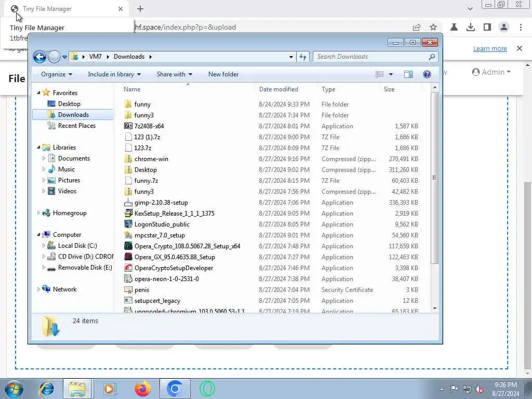Open Chrome three-dot menu
This screenshot has width=532, height=399.
tap(521, 27)
